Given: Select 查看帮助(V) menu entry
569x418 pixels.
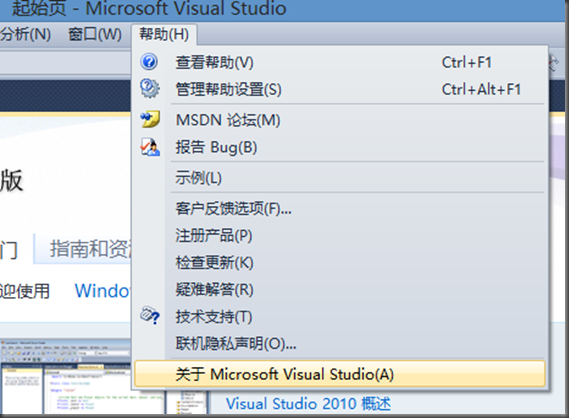Looking at the screenshot, I should 340,62.
